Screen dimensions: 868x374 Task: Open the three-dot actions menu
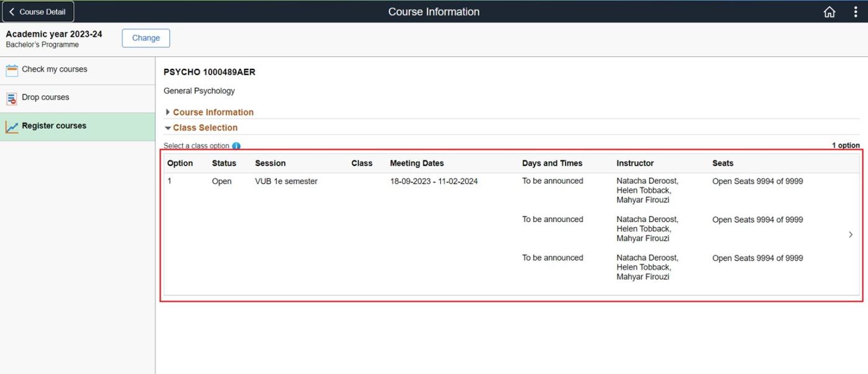tap(855, 12)
